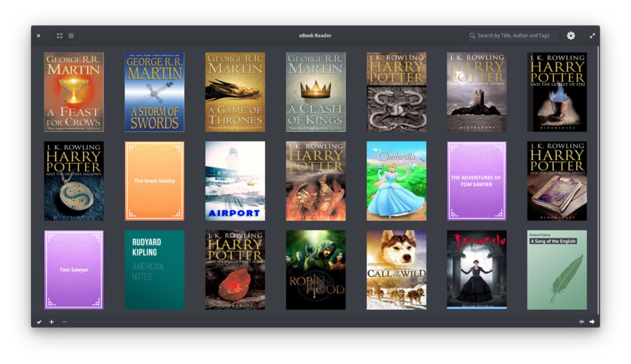Switch to list view layout
This screenshot has height=364, width=631.
(71, 35)
